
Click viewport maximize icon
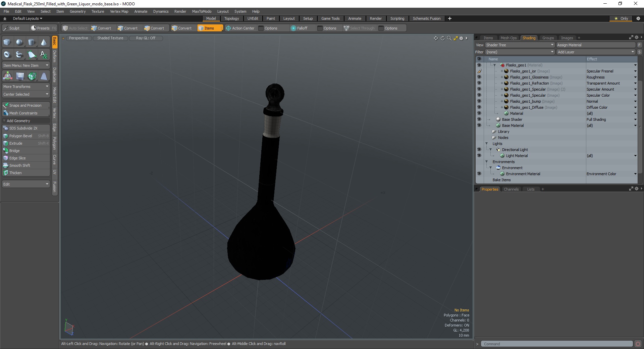point(455,38)
